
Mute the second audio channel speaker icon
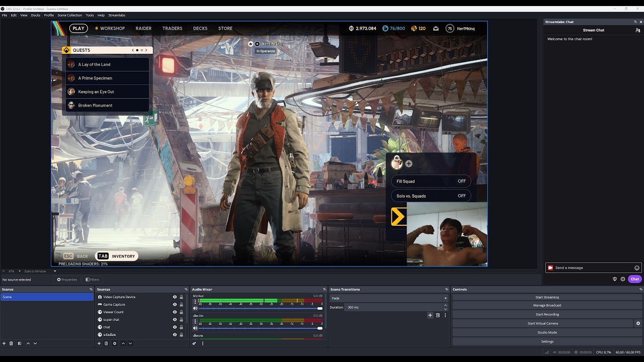pyautogui.click(x=195, y=328)
